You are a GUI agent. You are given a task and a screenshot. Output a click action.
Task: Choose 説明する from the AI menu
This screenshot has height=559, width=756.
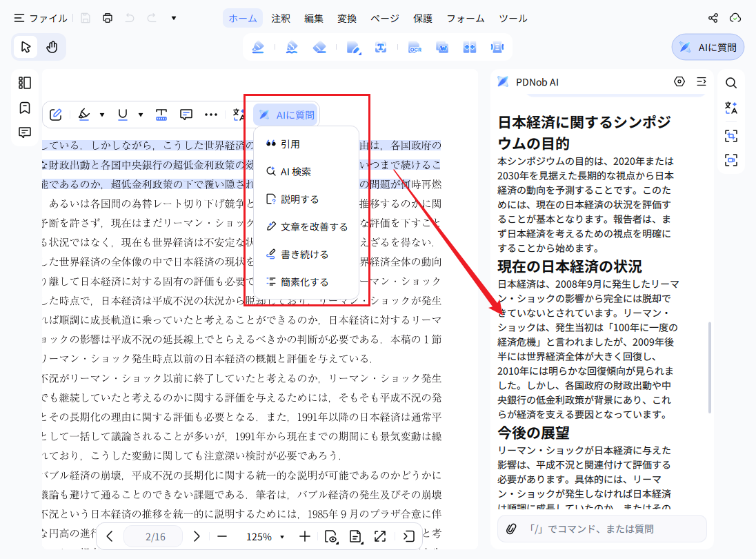coord(306,199)
